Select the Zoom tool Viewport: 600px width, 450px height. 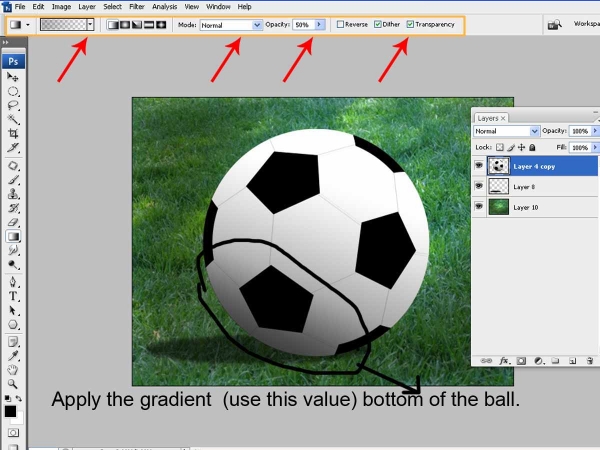(x=13, y=384)
